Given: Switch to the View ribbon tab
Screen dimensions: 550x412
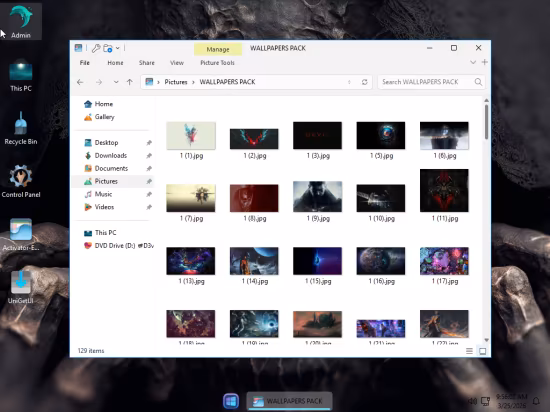Looking at the screenshot, I should point(177,63).
